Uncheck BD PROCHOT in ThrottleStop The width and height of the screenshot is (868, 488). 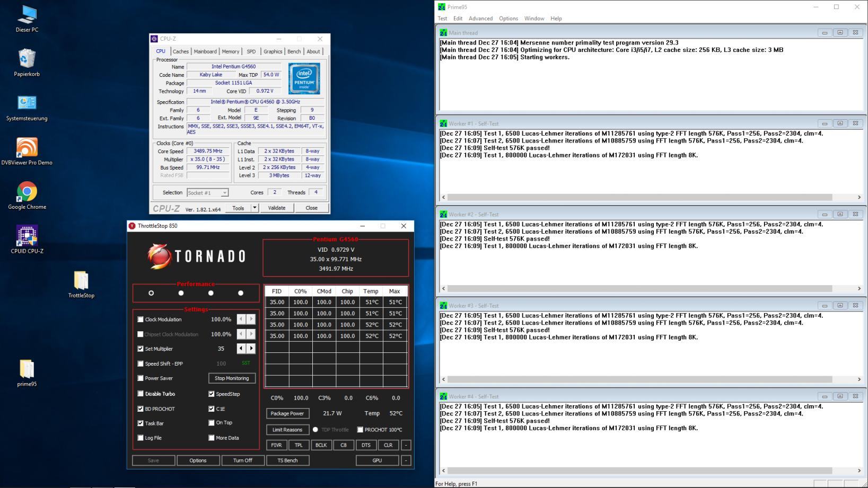click(x=141, y=409)
